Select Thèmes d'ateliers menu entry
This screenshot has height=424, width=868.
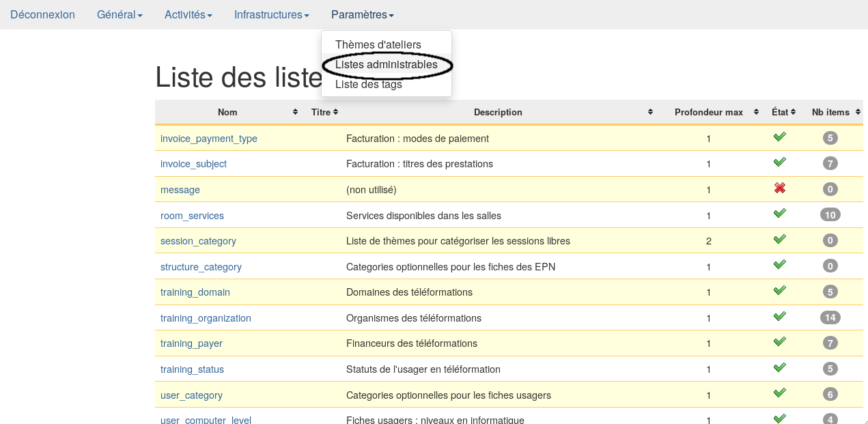coord(378,44)
